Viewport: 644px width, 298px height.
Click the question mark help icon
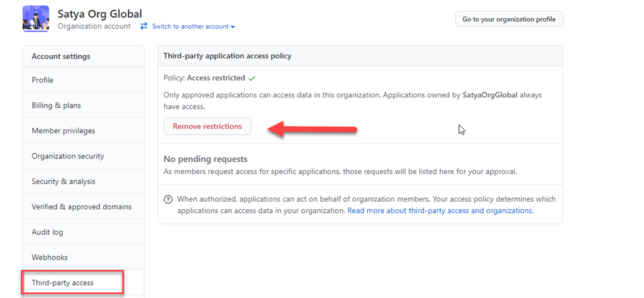point(169,199)
